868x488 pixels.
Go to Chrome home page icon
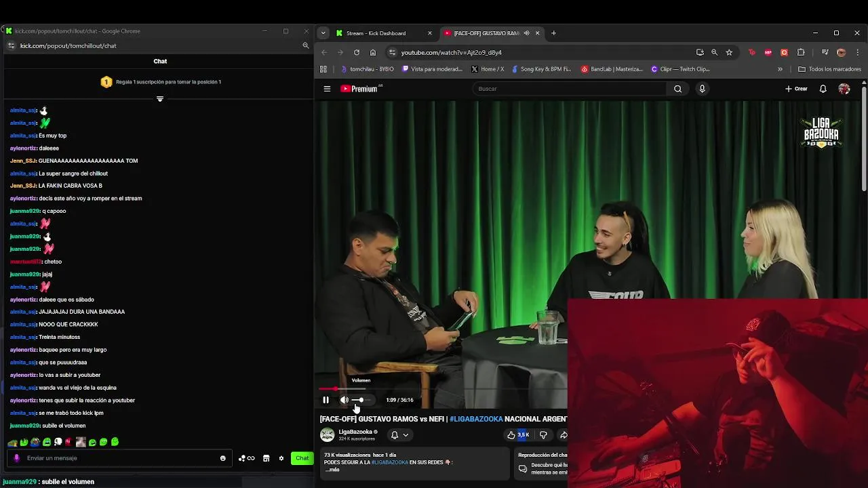tap(373, 52)
